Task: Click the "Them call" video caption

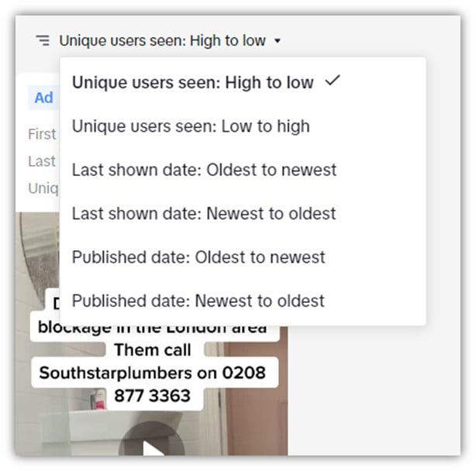Action: click(x=153, y=349)
